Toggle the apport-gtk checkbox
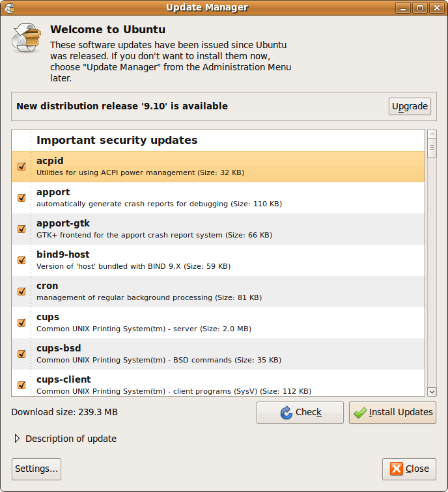Screen dimensions: 448x492 [x=21, y=229]
